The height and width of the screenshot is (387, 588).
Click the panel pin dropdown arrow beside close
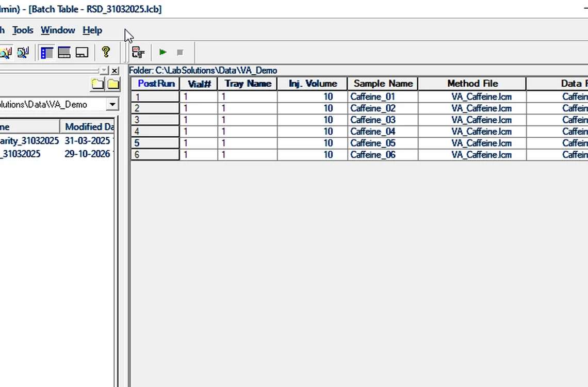tap(104, 71)
